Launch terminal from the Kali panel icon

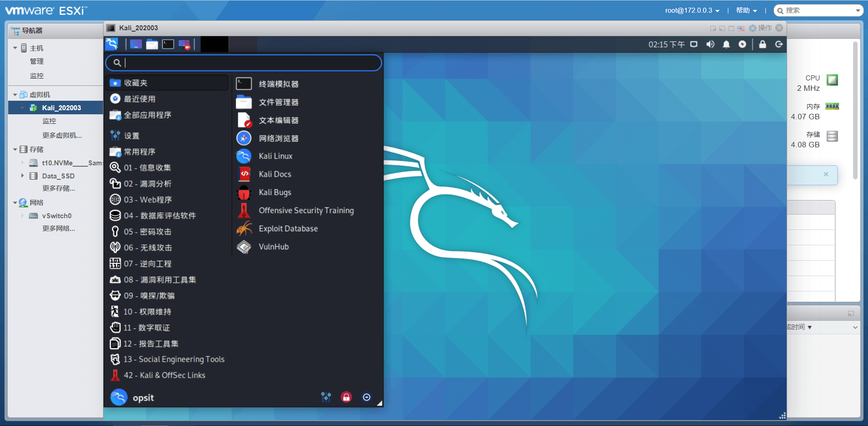coord(168,44)
